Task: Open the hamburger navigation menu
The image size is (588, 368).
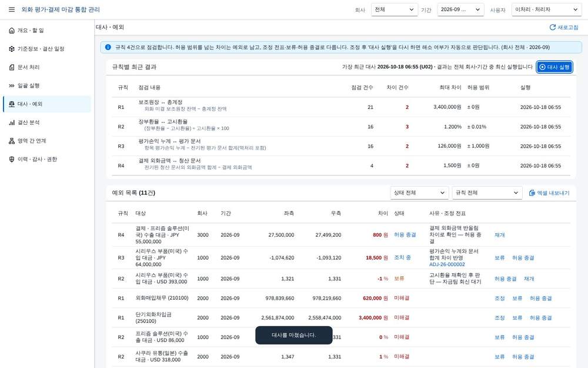Action: (x=12, y=9)
